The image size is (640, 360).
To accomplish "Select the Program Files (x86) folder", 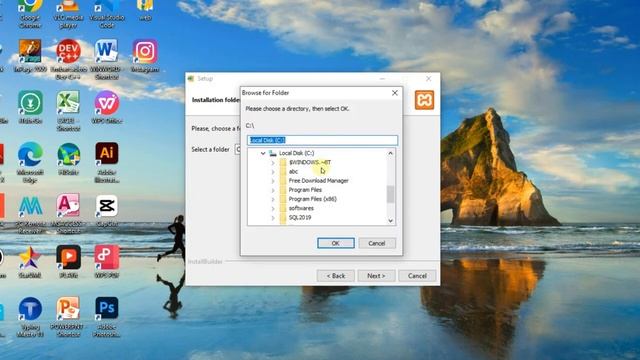I will 312,199.
